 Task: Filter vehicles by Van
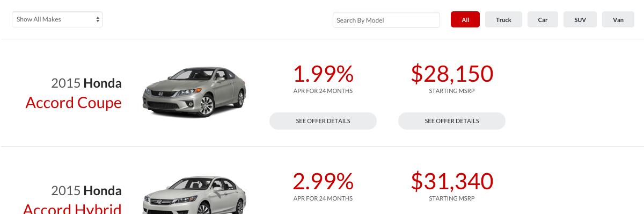(618, 20)
